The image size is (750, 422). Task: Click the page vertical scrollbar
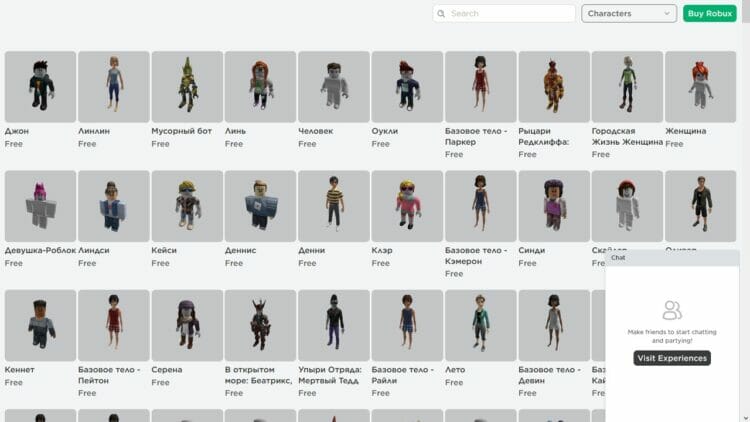pyautogui.click(x=745, y=211)
